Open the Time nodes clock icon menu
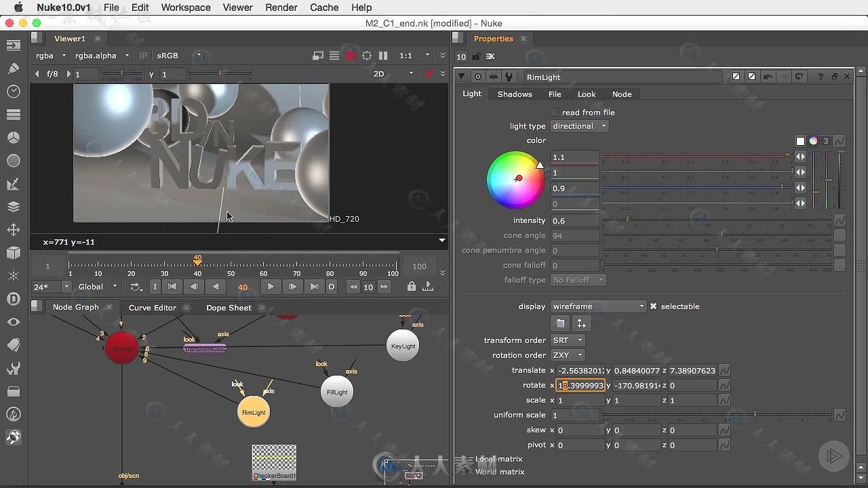Image resolution: width=868 pixels, height=488 pixels. [x=14, y=91]
